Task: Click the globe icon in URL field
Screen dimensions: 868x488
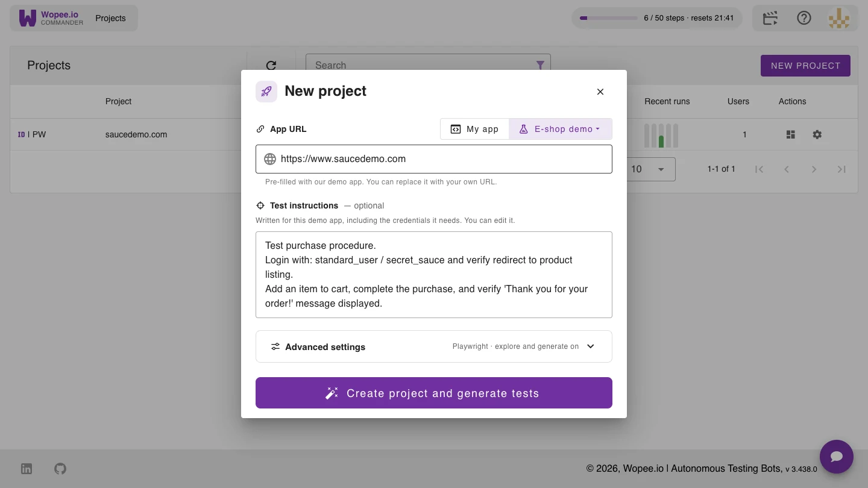Action: (270, 159)
